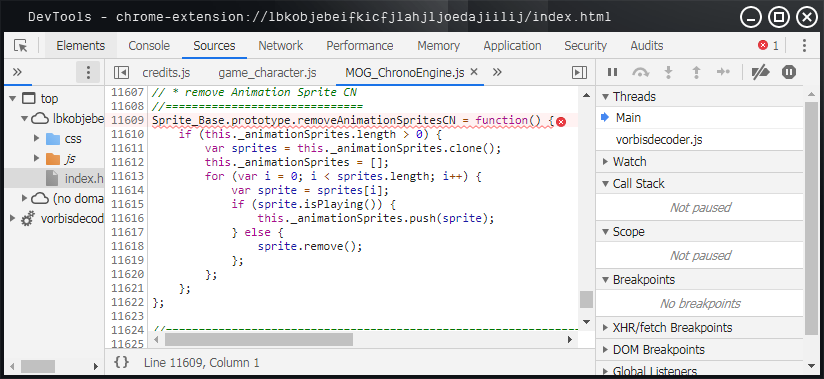Select the vorbisdecod worker gear item
This screenshot has width=824, height=379.
[72, 219]
